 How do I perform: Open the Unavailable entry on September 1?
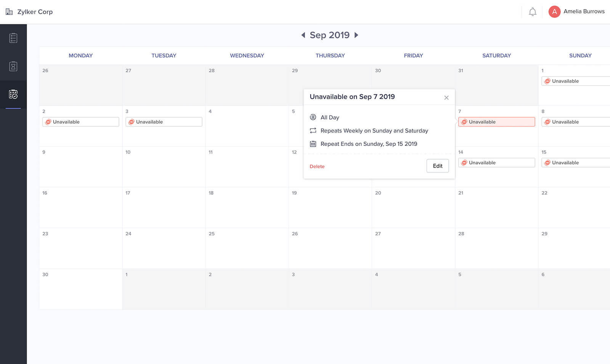coord(576,81)
